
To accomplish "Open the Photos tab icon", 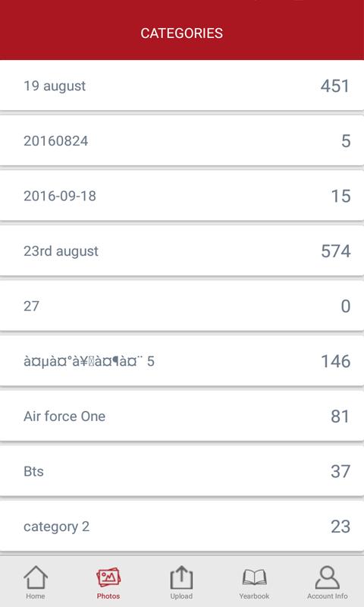I will [x=108, y=577].
